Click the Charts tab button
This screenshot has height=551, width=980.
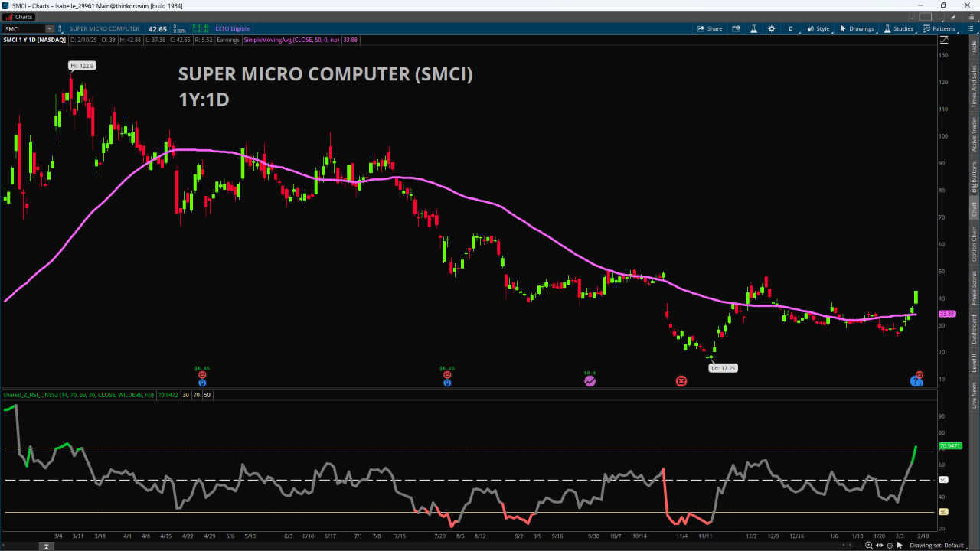pyautogui.click(x=19, y=16)
